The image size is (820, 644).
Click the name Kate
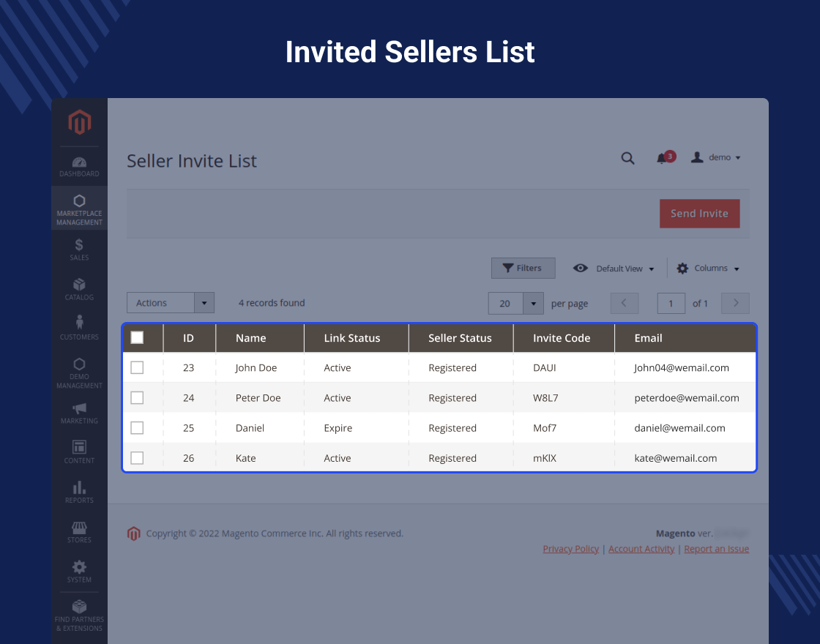point(245,458)
